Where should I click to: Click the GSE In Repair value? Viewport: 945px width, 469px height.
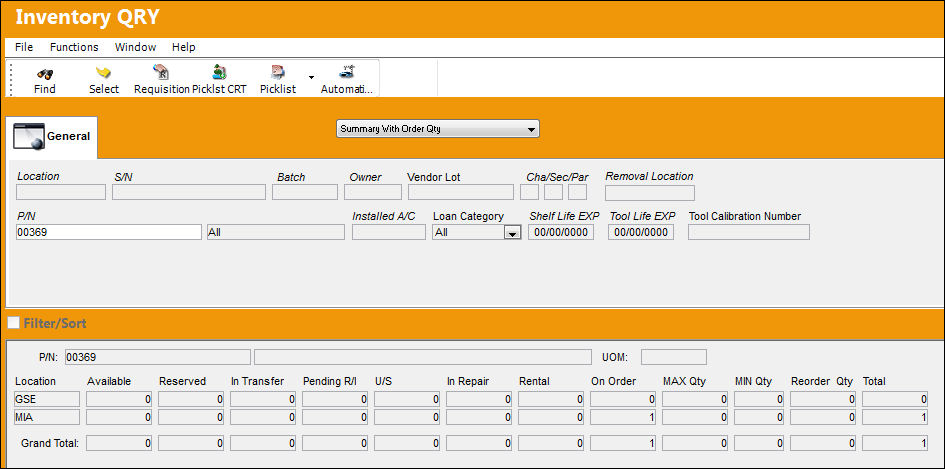(x=479, y=399)
